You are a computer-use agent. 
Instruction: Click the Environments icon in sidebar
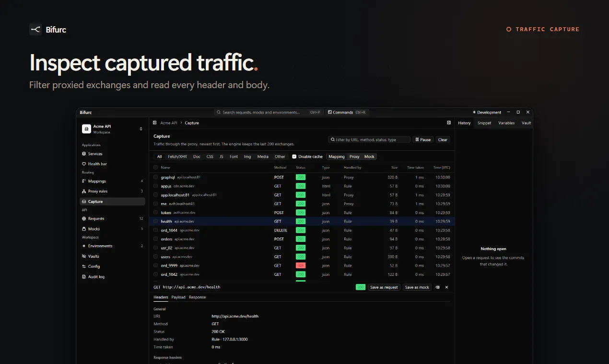[84, 246]
